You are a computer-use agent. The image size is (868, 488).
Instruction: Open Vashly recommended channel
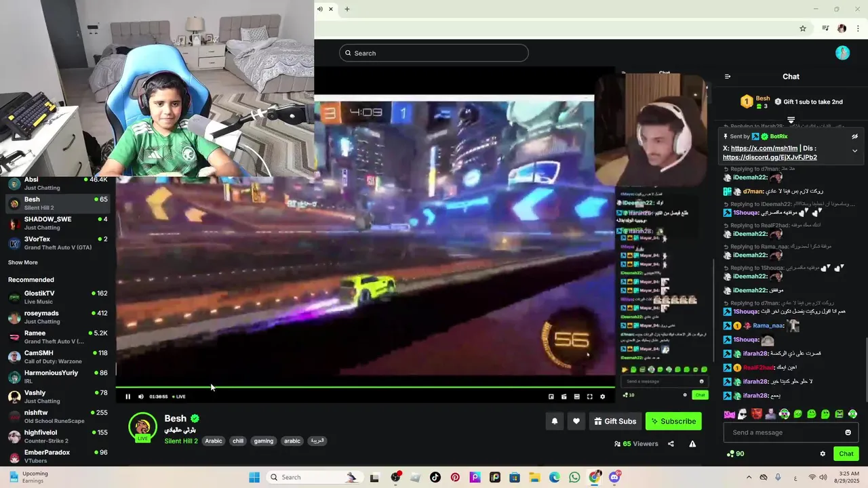point(58,396)
